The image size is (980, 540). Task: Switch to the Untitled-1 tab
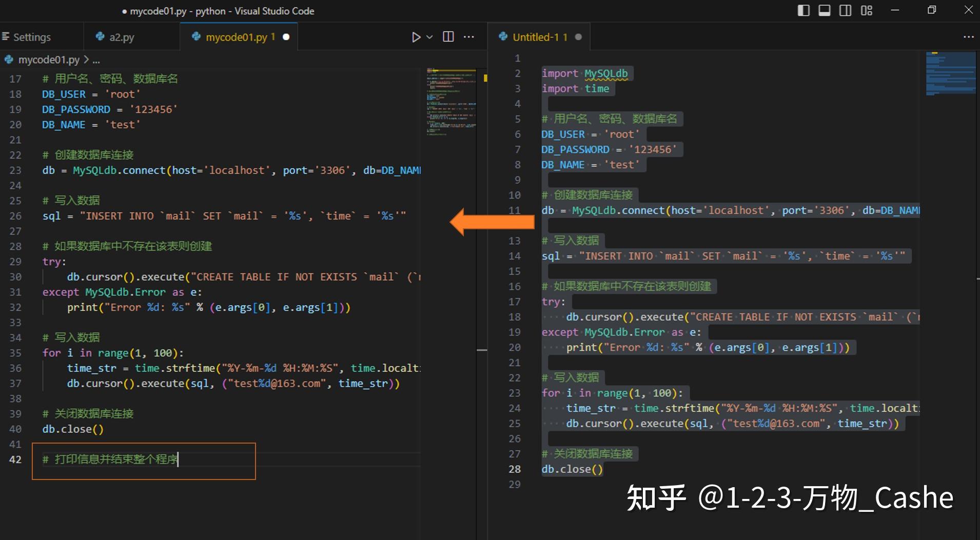point(539,36)
